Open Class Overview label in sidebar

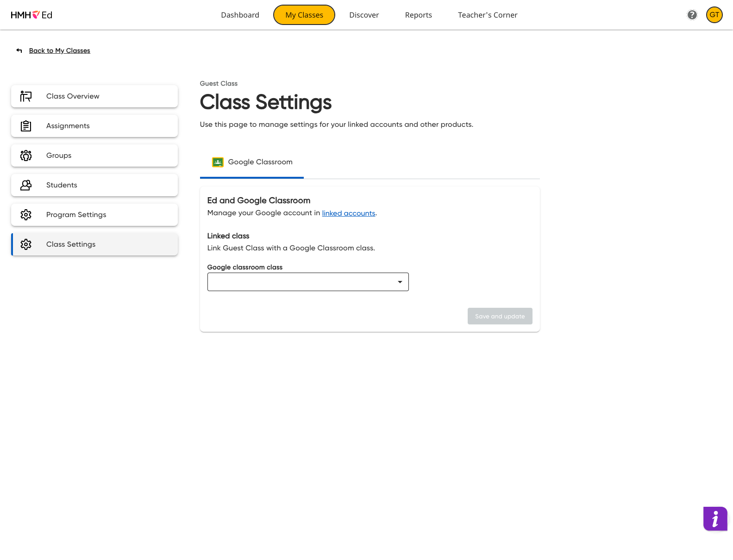(73, 96)
